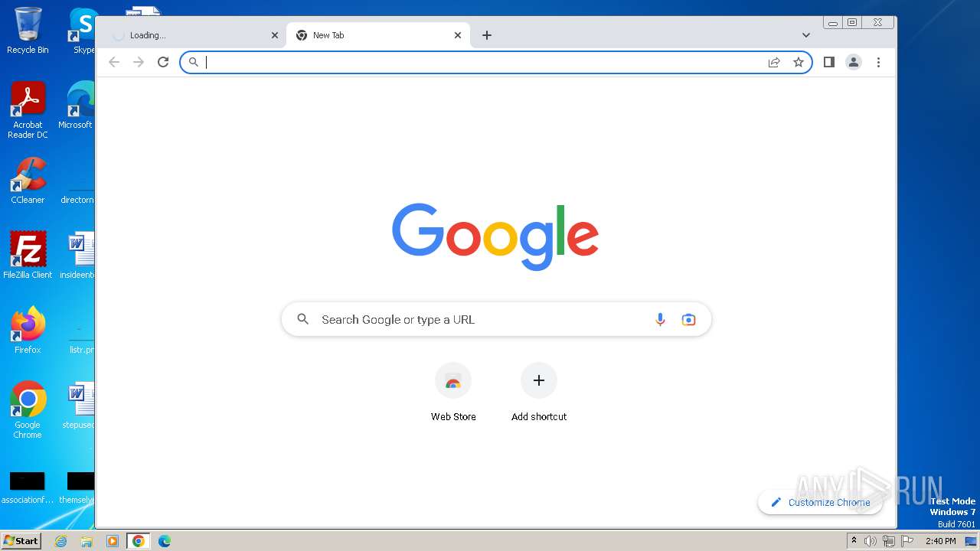This screenshot has width=980, height=551.
Task: Minimize the Chrome window
Action: coord(833,22)
